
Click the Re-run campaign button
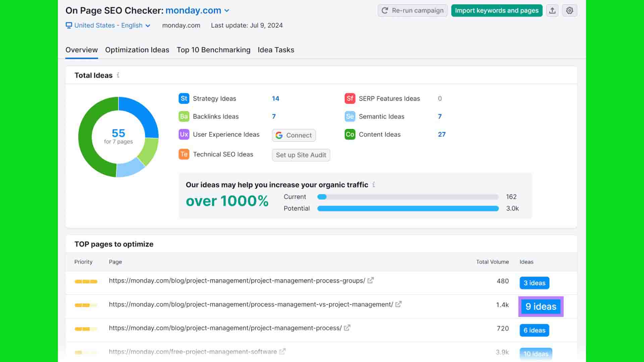click(412, 11)
